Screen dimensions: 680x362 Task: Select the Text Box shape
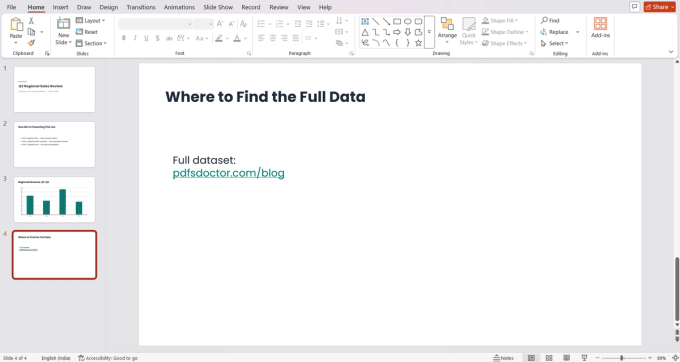[365, 21]
